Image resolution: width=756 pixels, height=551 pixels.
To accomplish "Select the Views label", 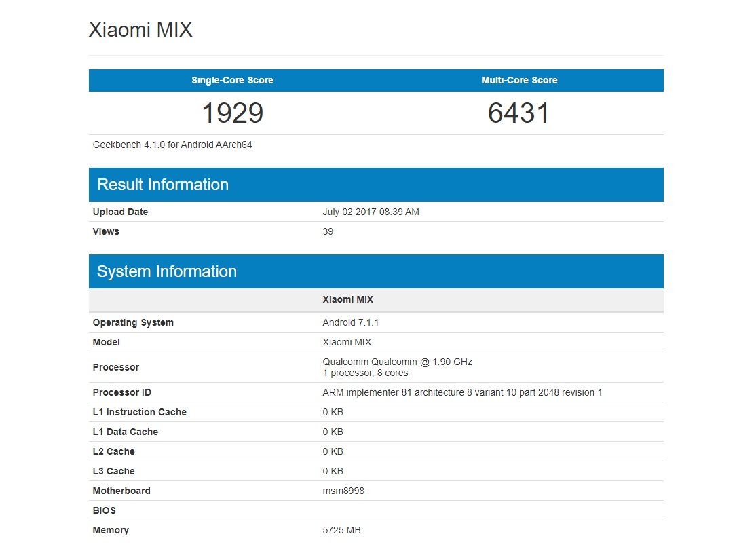I will [x=106, y=232].
